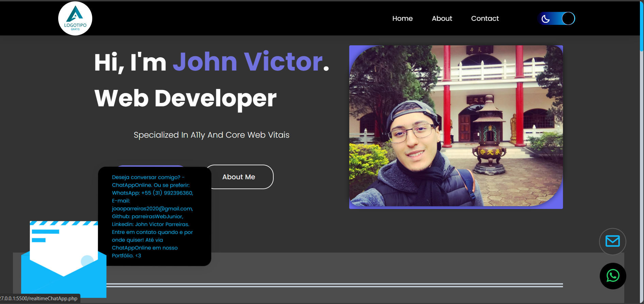
Task: Click the black chat contact tooltip message
Action: (x=155, y=216)
